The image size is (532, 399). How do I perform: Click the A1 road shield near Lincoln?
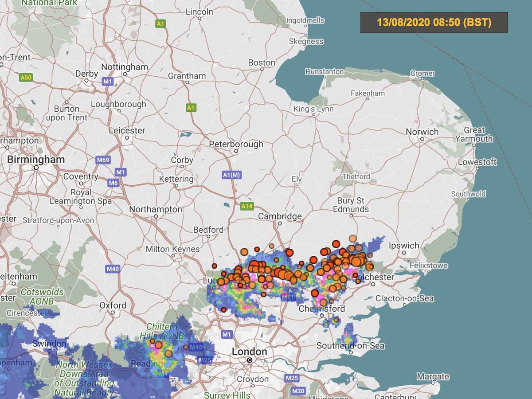click(160, 24)
